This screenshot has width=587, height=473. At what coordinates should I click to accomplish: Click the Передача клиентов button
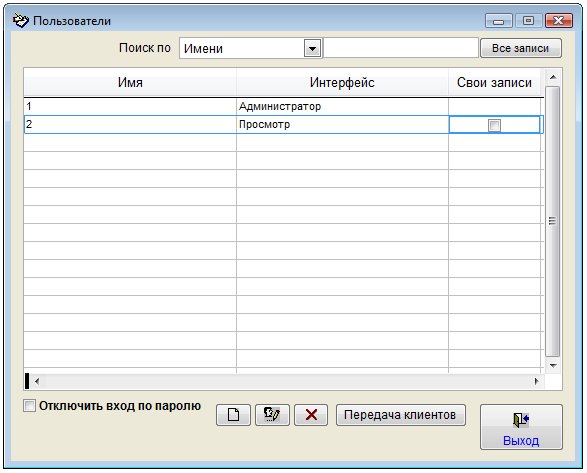401,415
